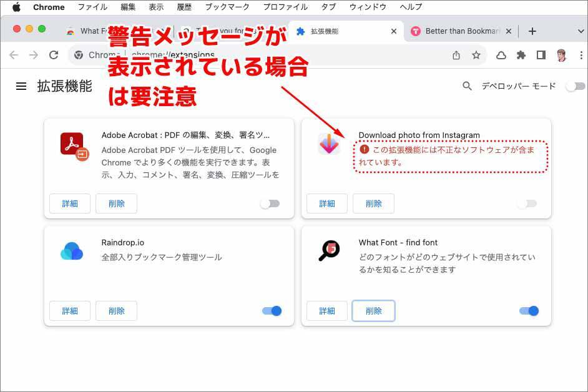
Task: Search extensions with magnifier icon
Action: pyautogui.click(x=467, y=86)
